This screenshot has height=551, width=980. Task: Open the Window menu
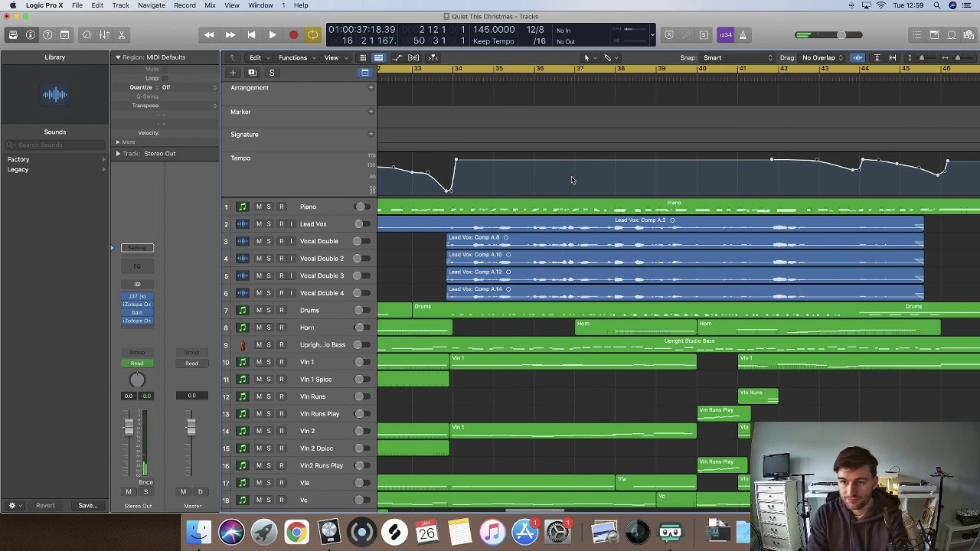pyautogui.click(x=260, y=5)
